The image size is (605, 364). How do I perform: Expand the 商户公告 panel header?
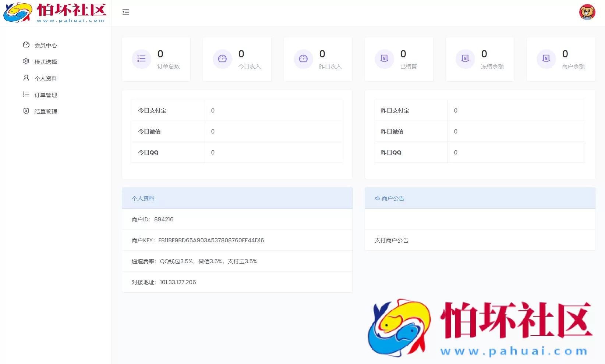point(393,198)
